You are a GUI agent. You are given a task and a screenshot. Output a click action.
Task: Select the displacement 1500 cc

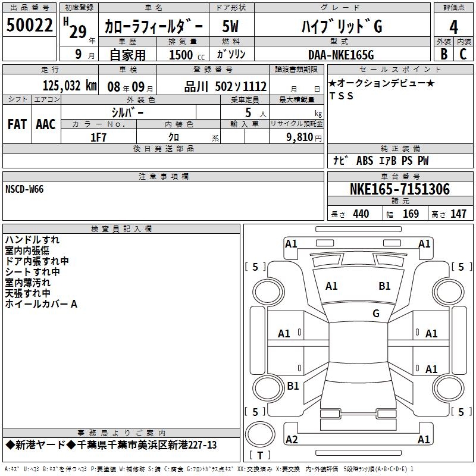coord(187,55)
